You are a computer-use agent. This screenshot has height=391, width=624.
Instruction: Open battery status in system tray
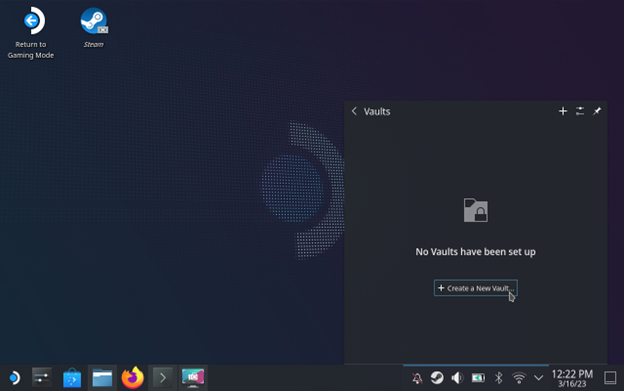[478, 377]
